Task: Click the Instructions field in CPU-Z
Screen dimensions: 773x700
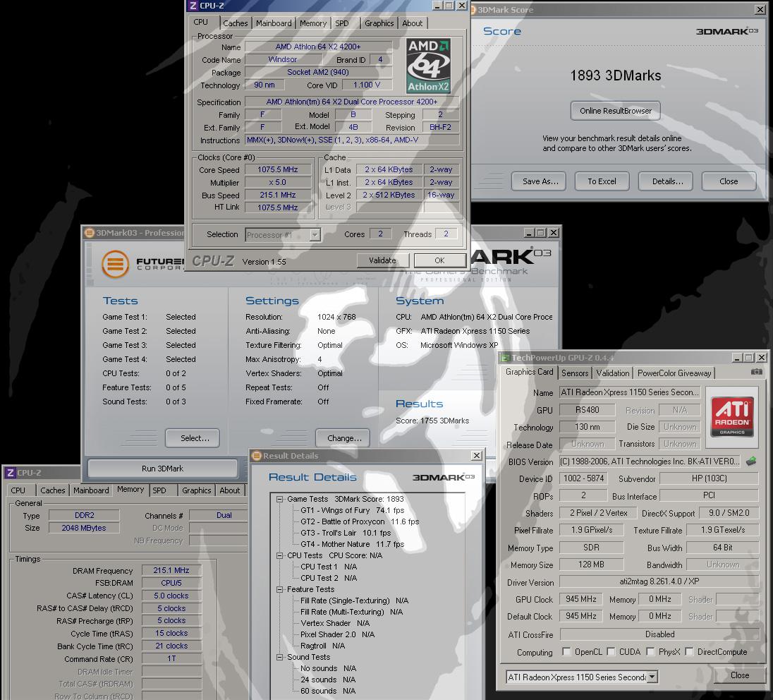Action: coord(352,140)
